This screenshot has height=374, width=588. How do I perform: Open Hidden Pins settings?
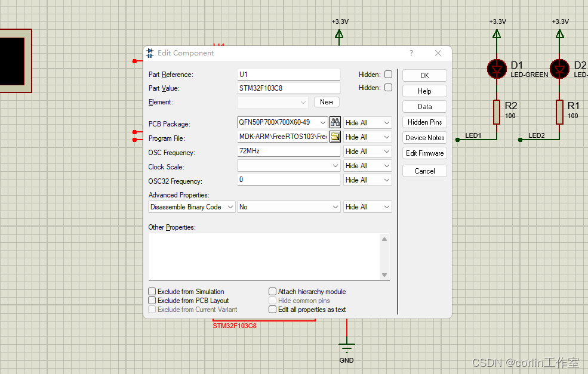[424, 122]
